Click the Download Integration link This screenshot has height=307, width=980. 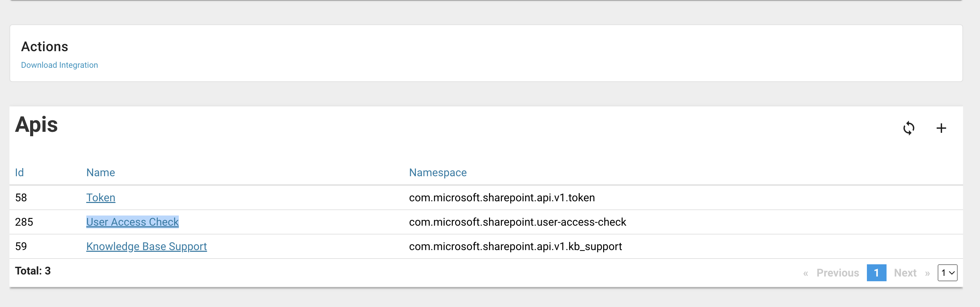tap(59, 65)
